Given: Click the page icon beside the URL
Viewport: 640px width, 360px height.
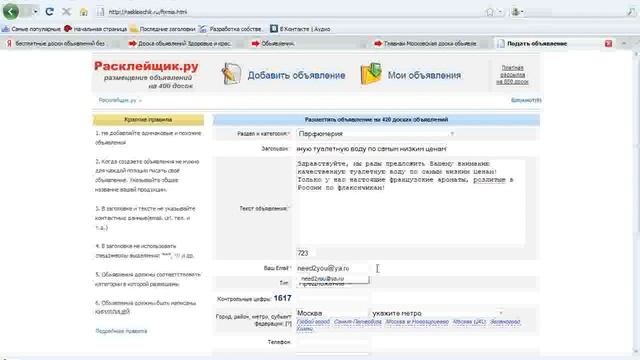Looking at the screenshot, I should coord(100,12).
